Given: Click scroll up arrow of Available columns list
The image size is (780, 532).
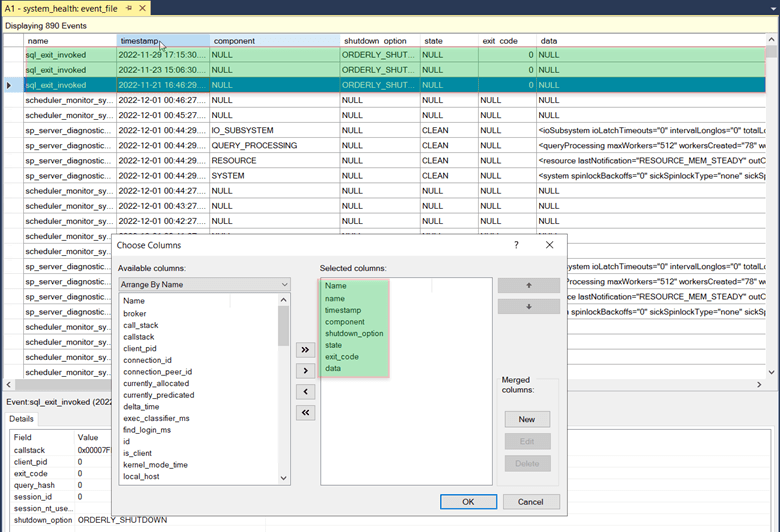Looking at the screenshot, I should (x=284, y=300).
